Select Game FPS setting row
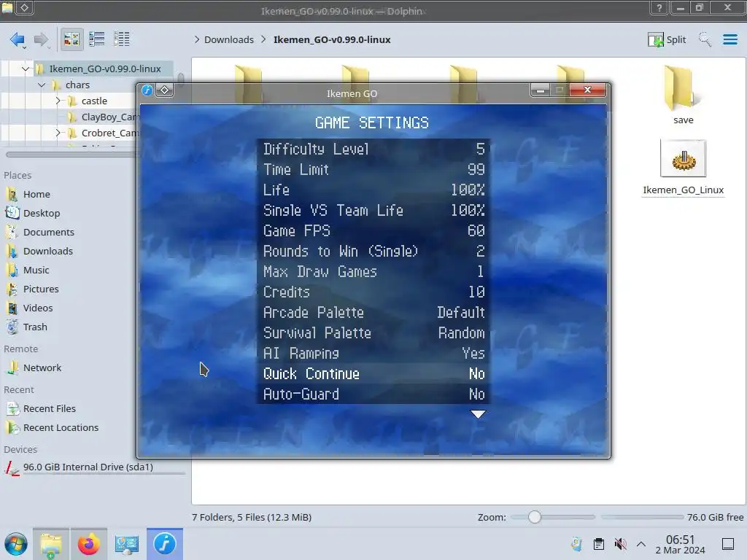747x560 pixels. click(373, 231)
